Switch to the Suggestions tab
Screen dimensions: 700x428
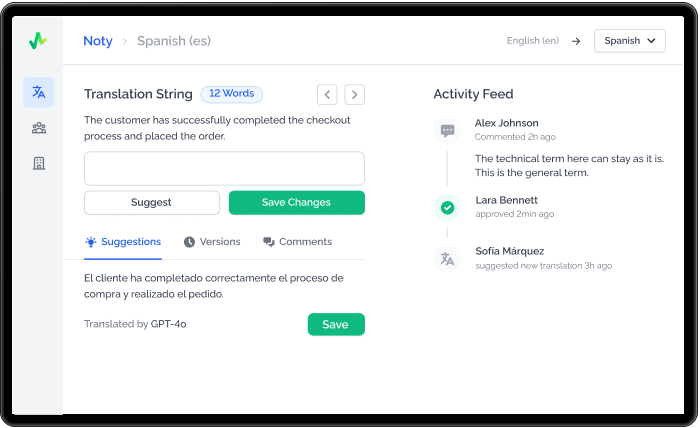click(x=123, y=242)
